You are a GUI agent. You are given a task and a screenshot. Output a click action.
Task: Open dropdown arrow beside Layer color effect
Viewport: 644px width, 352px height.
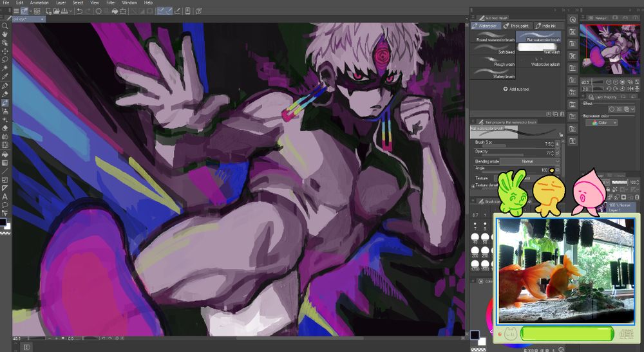coord(633,109)
